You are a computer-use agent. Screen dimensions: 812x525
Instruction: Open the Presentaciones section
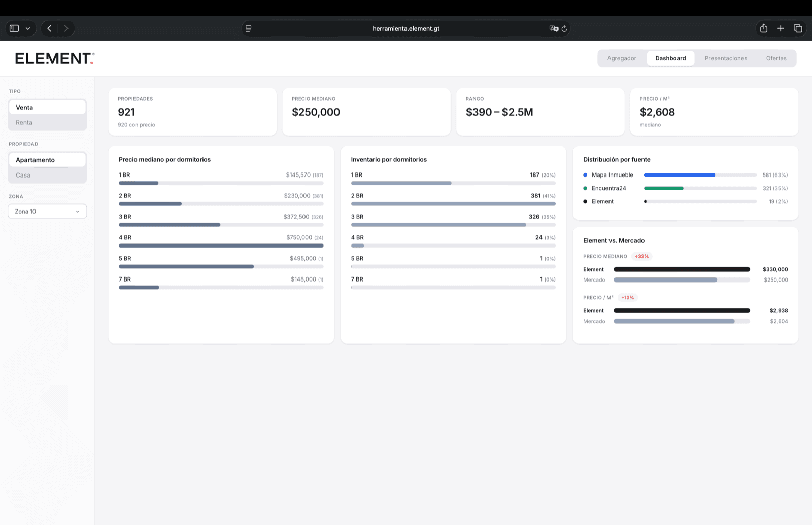tap(726, 58)
